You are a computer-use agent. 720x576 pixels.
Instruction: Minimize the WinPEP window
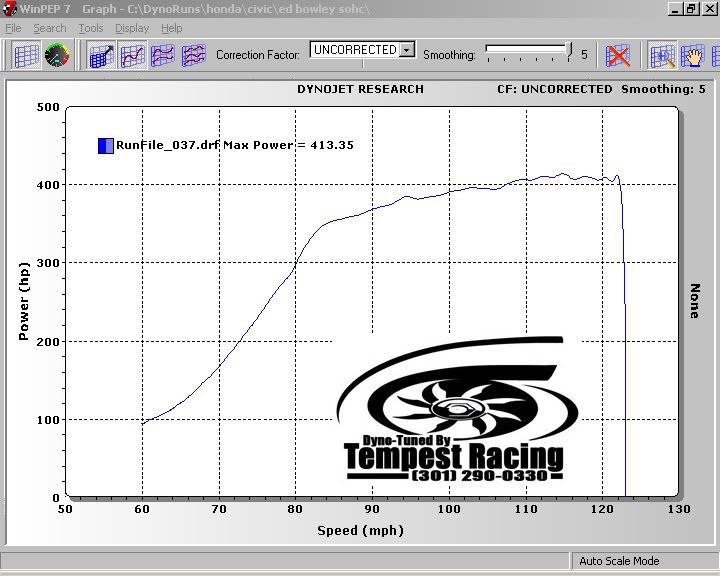[675, 9]
